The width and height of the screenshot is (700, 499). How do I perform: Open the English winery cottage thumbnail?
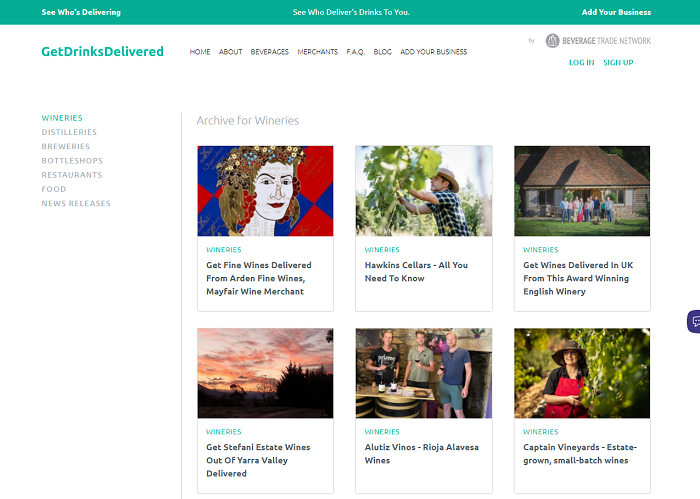tap(582, 191)
